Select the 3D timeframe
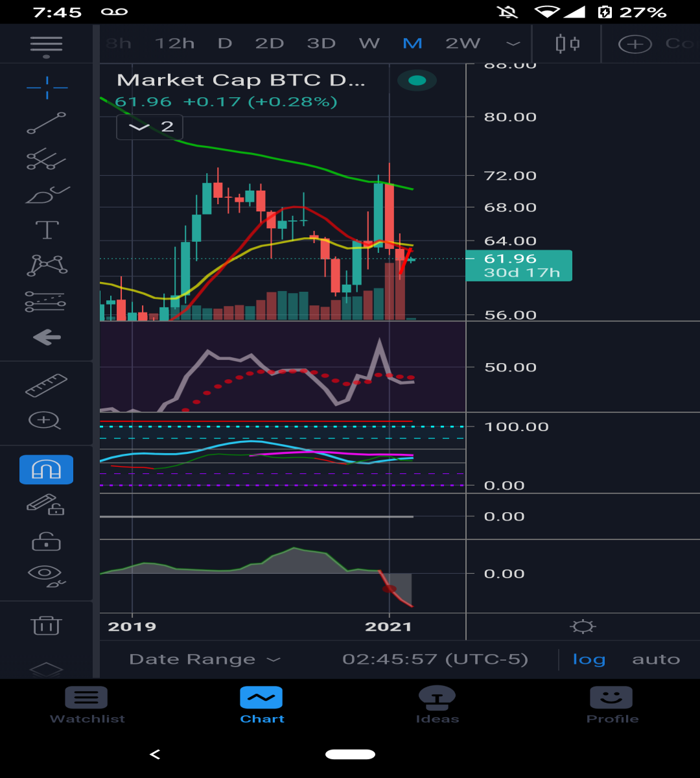700x778 pixels. coord(321,44)
